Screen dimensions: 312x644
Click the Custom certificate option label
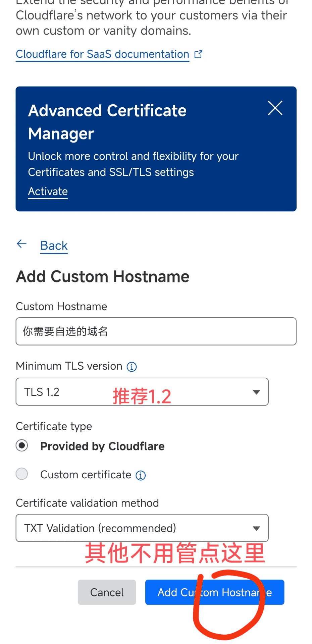coord(86,475)
